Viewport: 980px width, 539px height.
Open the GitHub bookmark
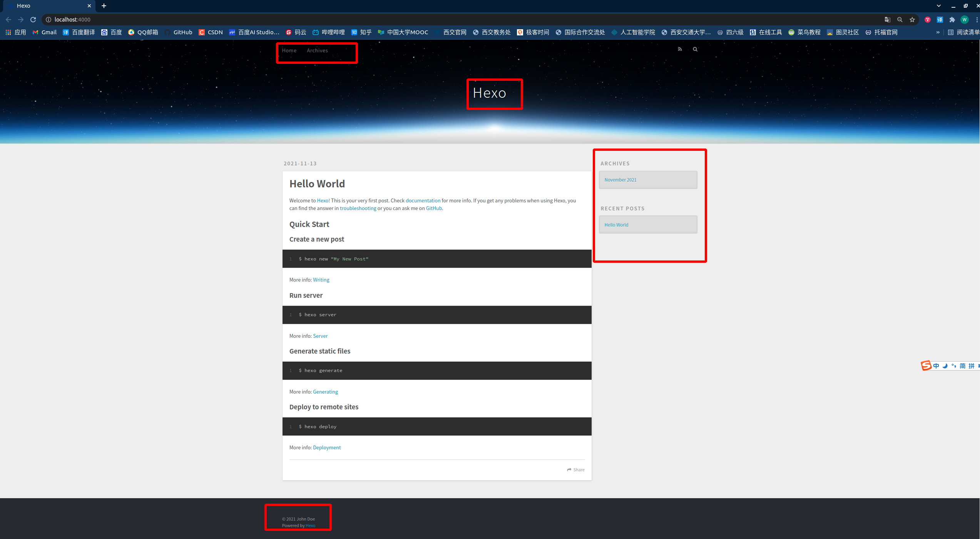(179, 32)
